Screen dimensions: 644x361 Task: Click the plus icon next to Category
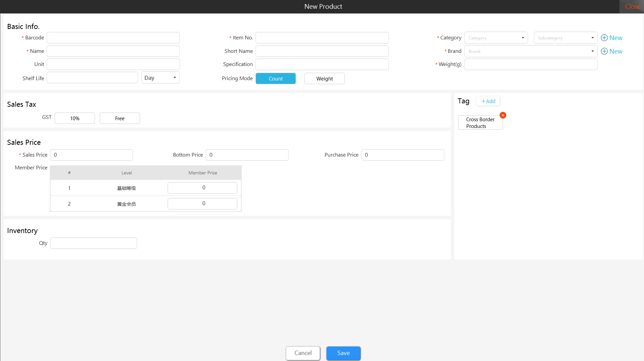pyautogui.click(x=604, y=38)
